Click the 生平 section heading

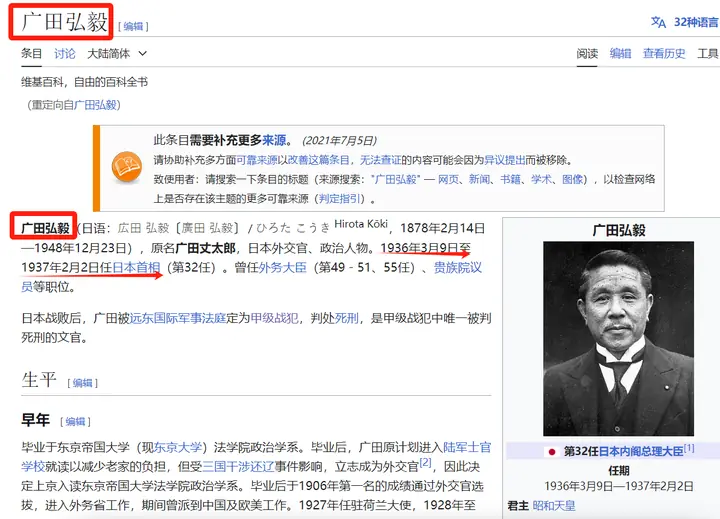(x=39, y=380)
